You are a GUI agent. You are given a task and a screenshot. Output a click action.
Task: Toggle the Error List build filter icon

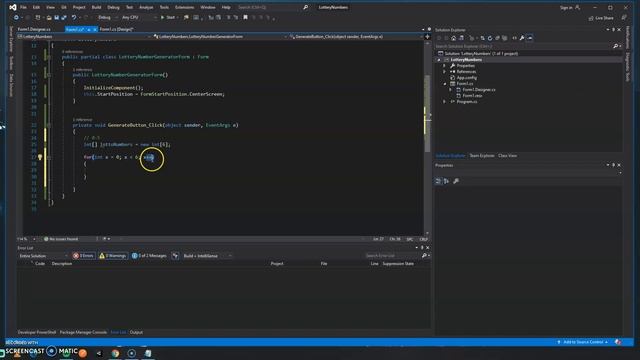(x=175, y=256)
